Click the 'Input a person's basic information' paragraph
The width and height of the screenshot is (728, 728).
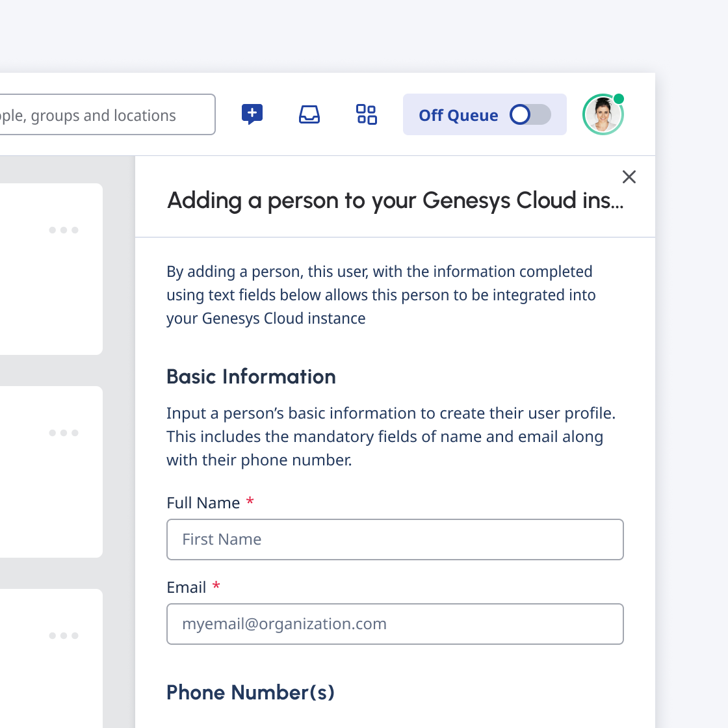click(x=391, y=436)
